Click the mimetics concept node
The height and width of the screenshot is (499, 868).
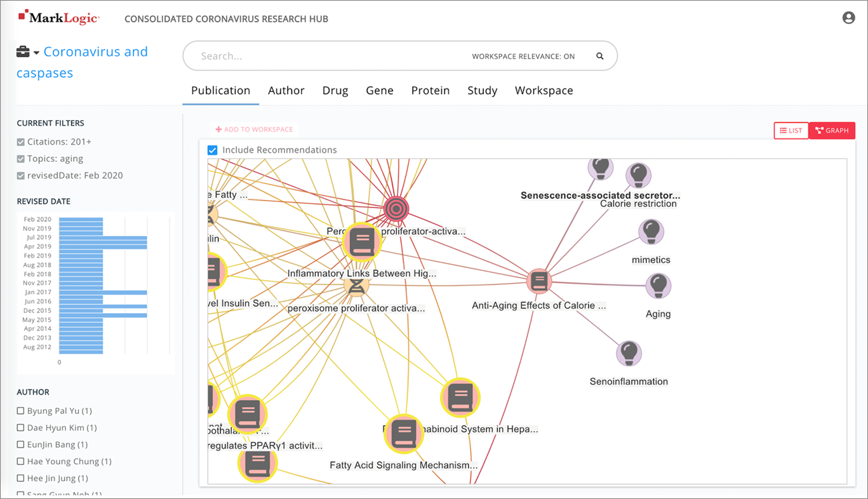[x=651, y=232]
